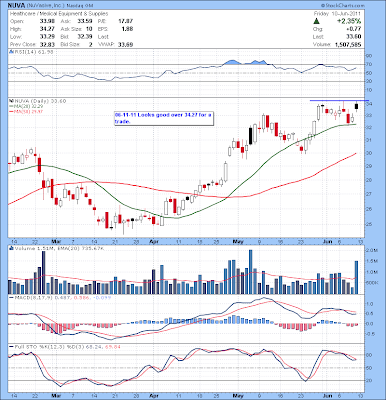The width and height of the screenshot is (386, 400).
Task: Click the blue horizontal resistance line near 34.27
Action: (x=339, y=100)
